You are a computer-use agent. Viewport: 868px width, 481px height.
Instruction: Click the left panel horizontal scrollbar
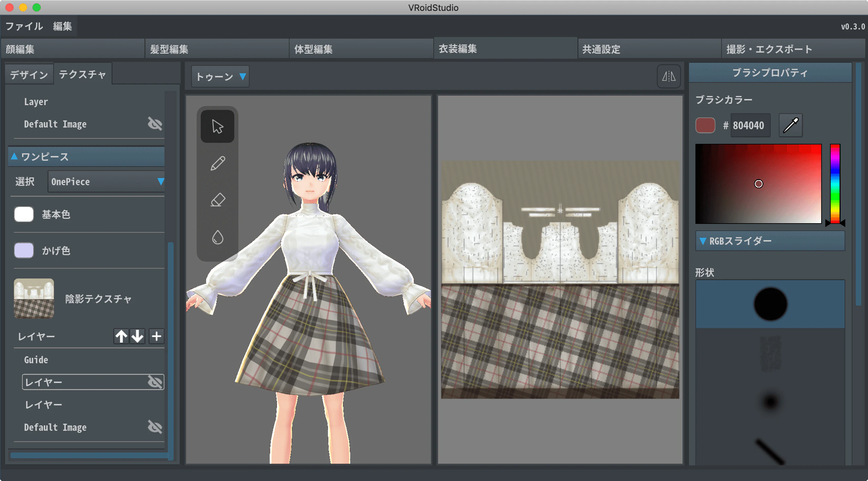pos(90,455)
